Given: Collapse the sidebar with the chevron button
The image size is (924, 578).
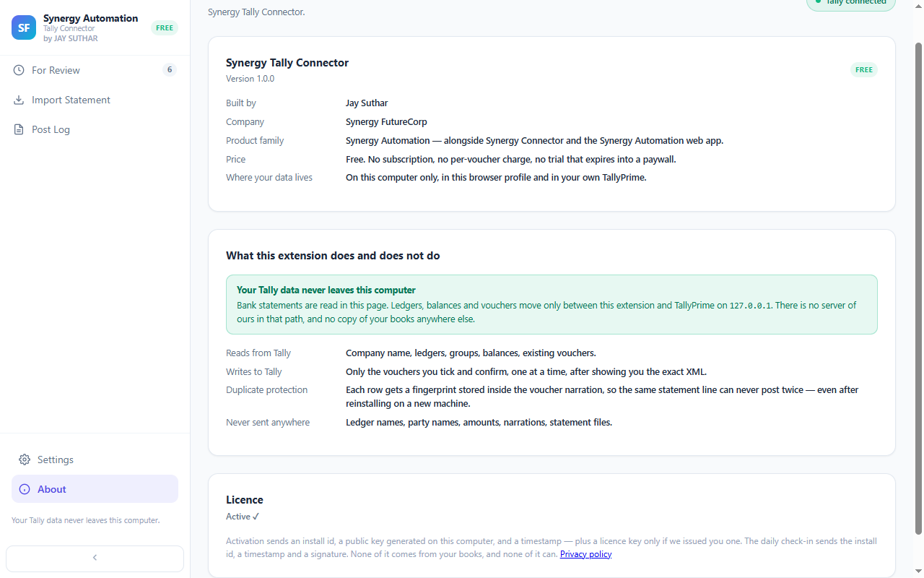Looking at the screenshot, I should [95, 558].
